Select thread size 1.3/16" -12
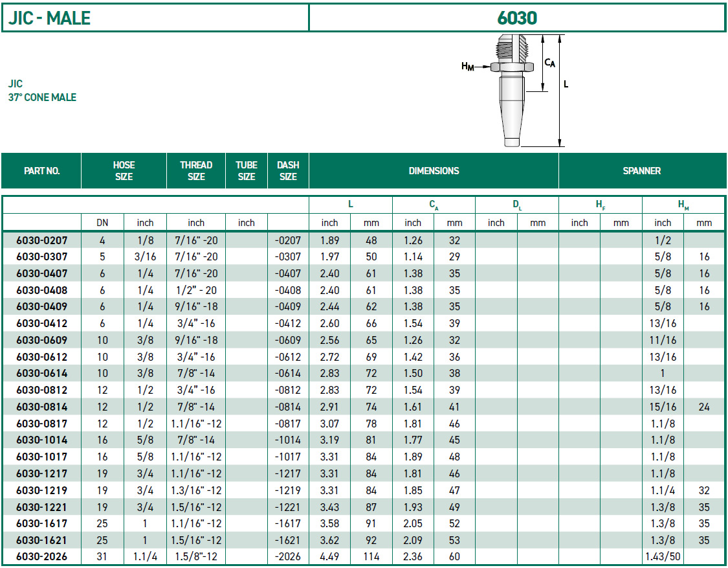 click(196, 490)
